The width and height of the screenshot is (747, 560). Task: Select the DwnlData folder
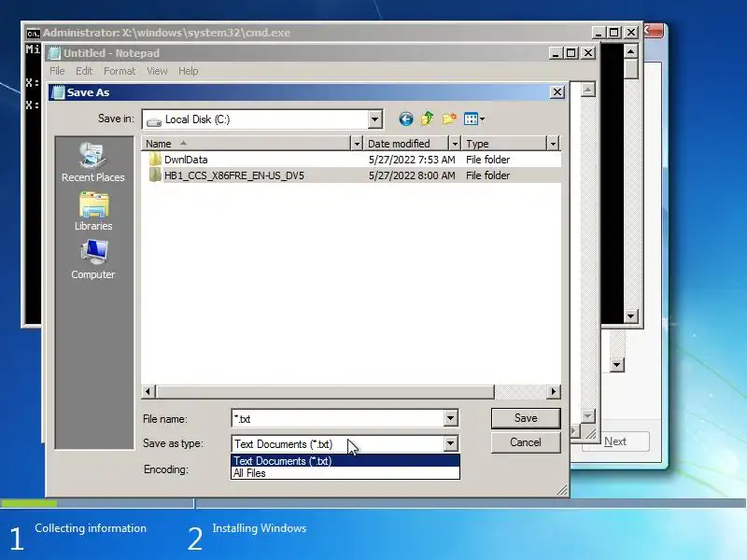(x=186, y=160)
